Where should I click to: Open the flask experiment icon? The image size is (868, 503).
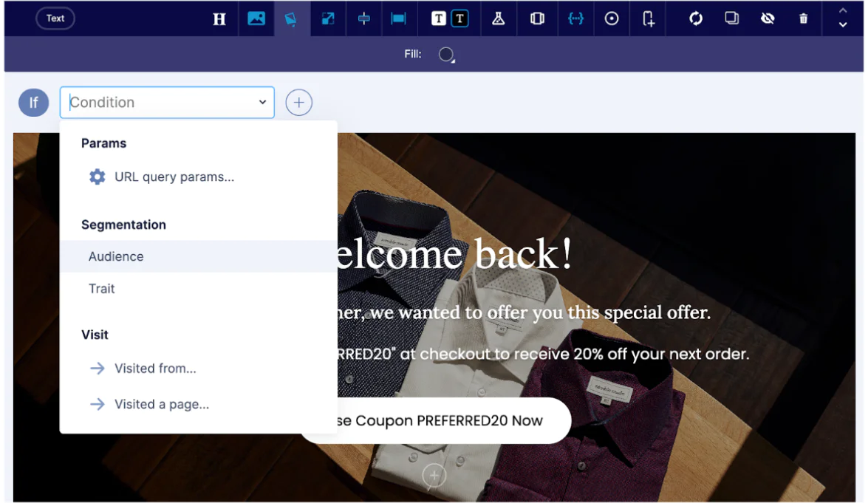[499, 18]
